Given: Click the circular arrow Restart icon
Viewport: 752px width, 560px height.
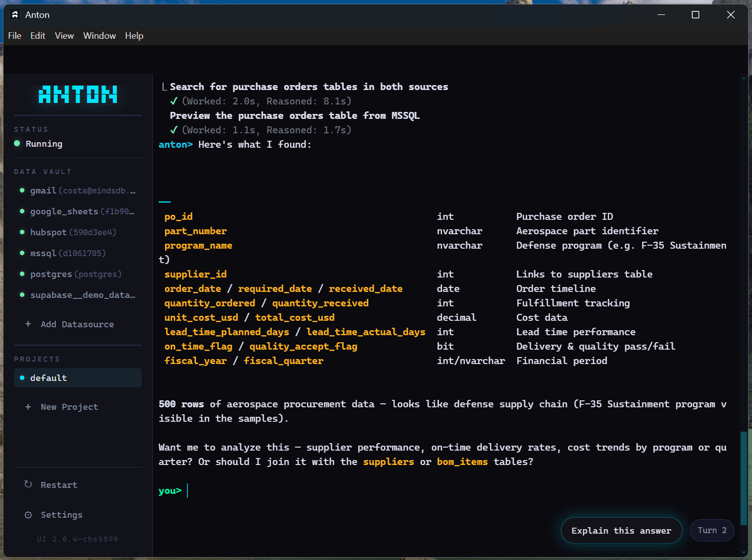Looking at the screenshot, I should tap(27, 484).
